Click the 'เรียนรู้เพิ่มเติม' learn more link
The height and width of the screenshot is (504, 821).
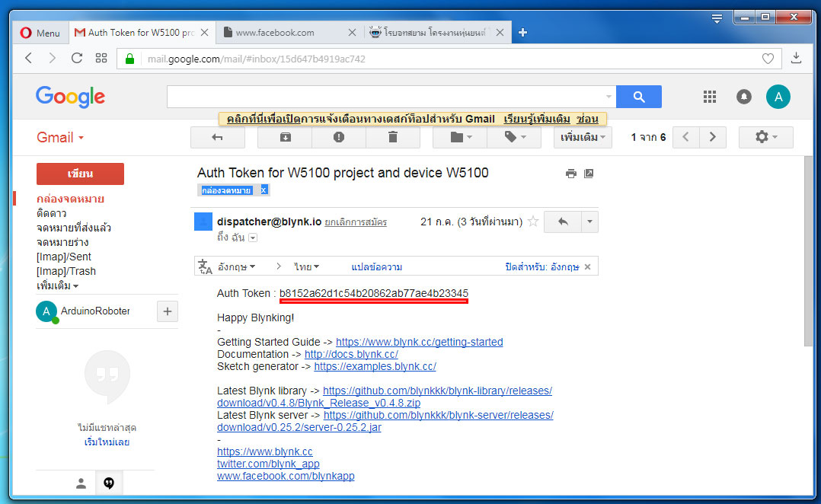tap(537, 119)
